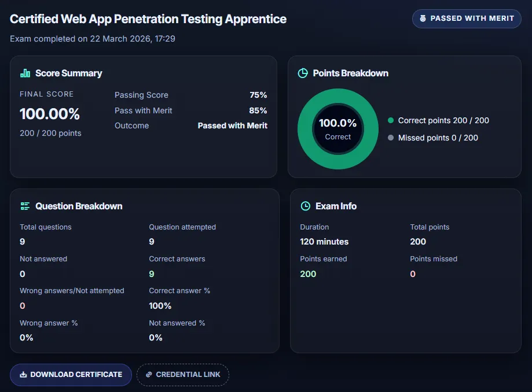
Task: Click the Exam Info clock icon
Action: pyautogui.click(x=305, y=206)
